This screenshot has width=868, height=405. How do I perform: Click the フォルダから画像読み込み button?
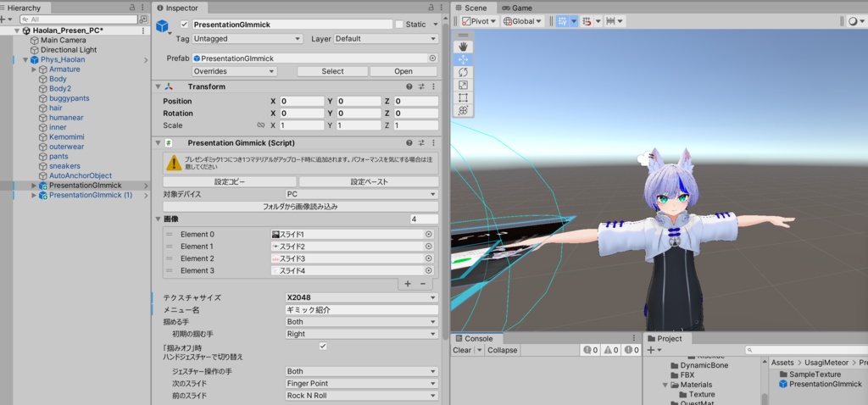point(301,207)
